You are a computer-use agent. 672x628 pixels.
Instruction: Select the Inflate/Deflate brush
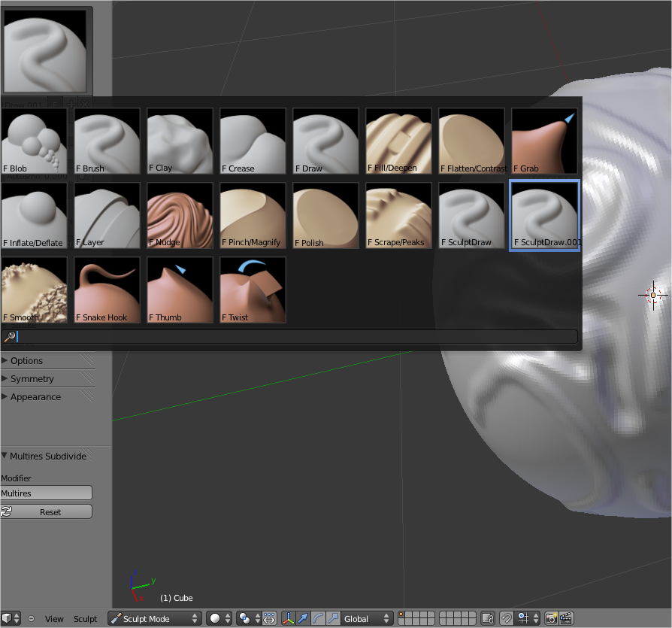click(x=34, y=216)
